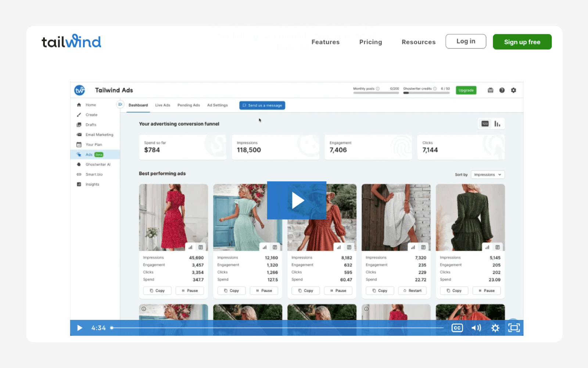Select the red dress ad thumbnail
Image resolution: width=588 pixels, height=368 pixels.
point(173,217)
